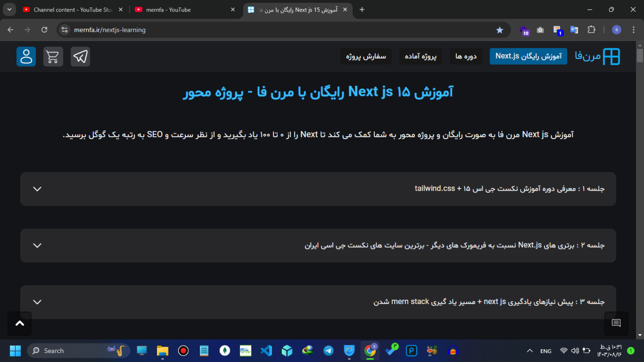Click the Wi-Fi network tray icon
Screen dimensions: 644x362
pyautogui.click(x=564, y=351)
